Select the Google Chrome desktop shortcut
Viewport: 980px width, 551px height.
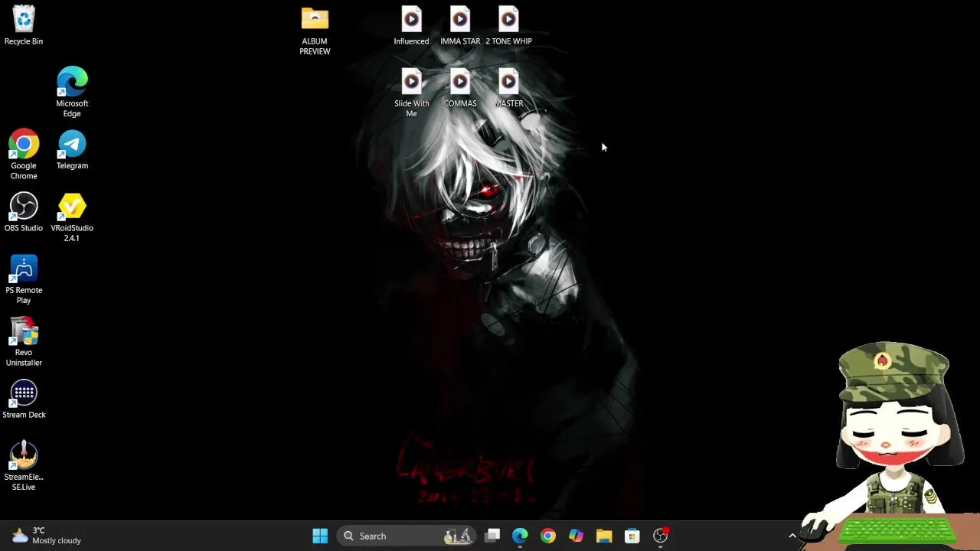click(24, 155)
